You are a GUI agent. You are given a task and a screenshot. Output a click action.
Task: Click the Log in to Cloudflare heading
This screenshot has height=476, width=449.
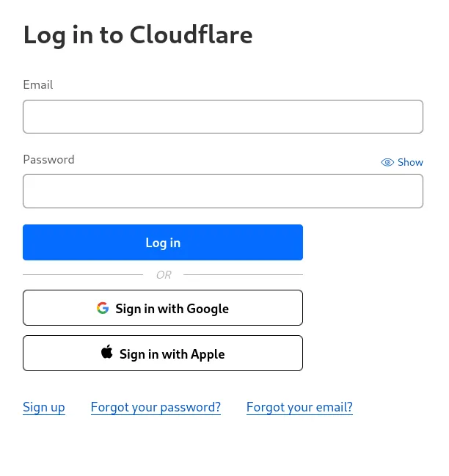pyautogui.click(x=138, y=34)
